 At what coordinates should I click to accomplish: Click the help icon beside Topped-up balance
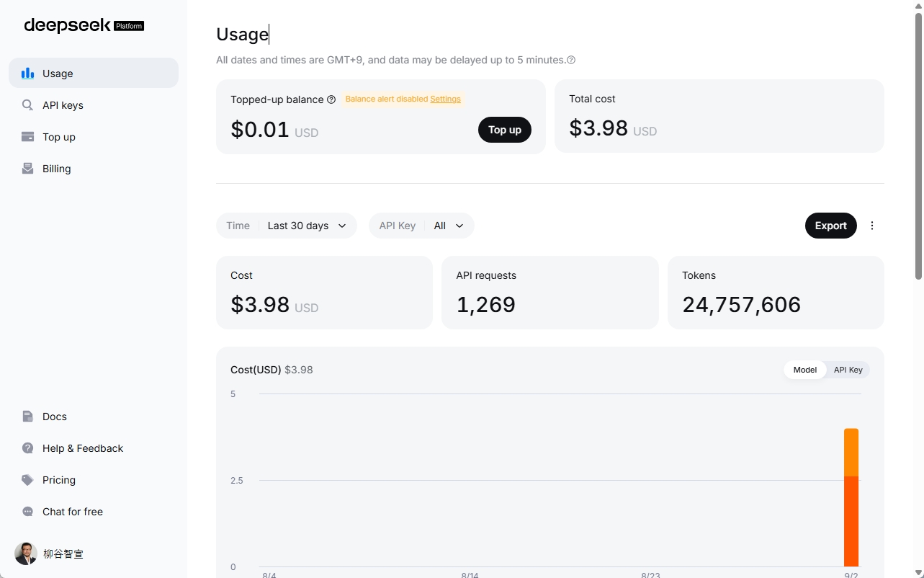coord(331,99)
